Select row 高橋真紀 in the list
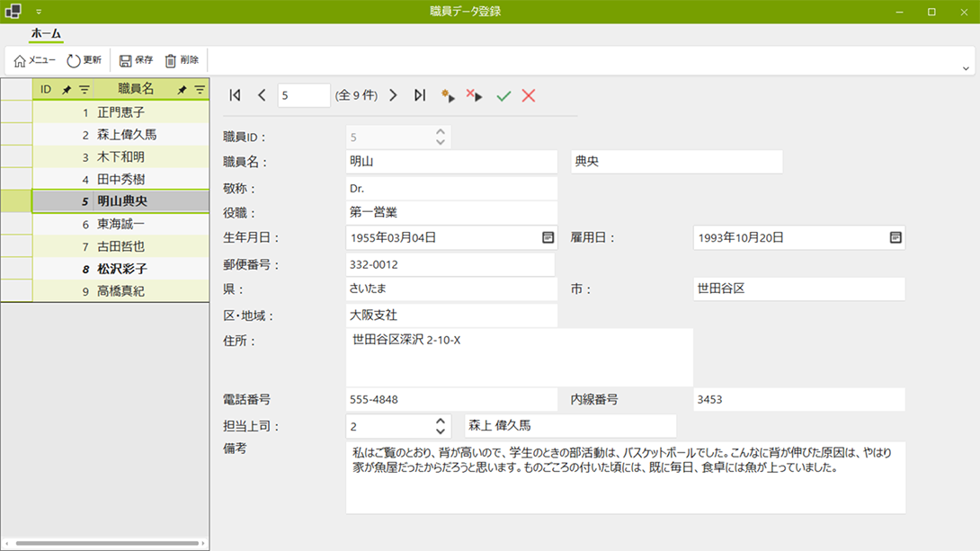 [120, 291]
